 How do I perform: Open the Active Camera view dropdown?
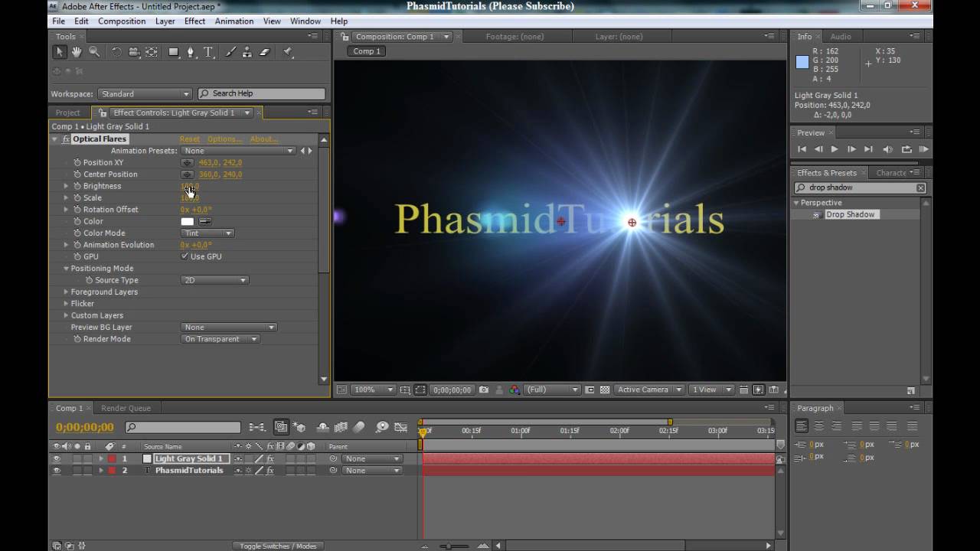(649, 390)
